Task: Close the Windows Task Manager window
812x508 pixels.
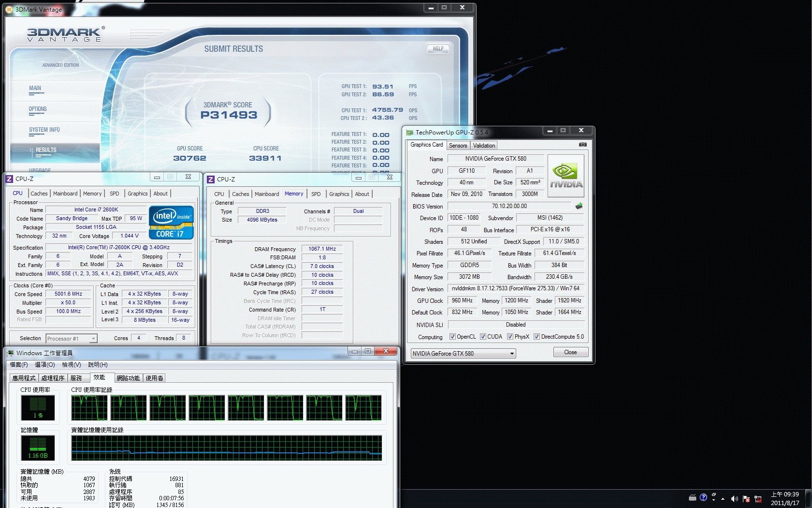Action: (x=386, y=351)
